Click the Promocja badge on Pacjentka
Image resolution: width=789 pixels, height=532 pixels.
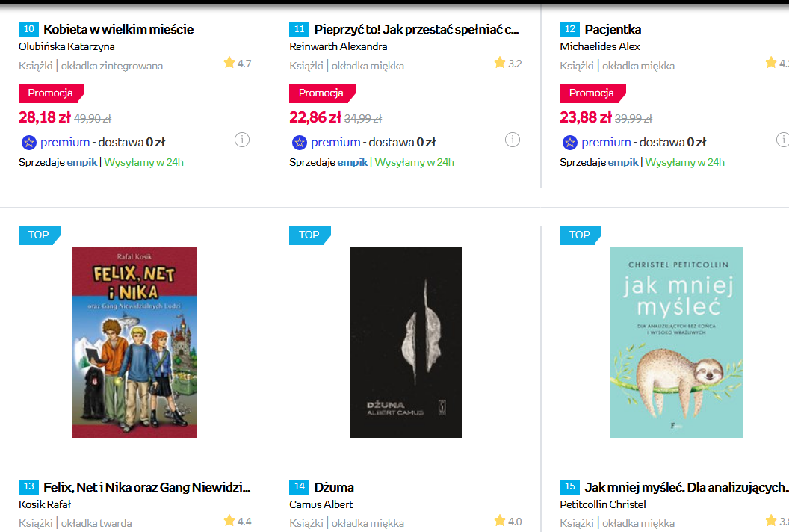tap(591, 93)
